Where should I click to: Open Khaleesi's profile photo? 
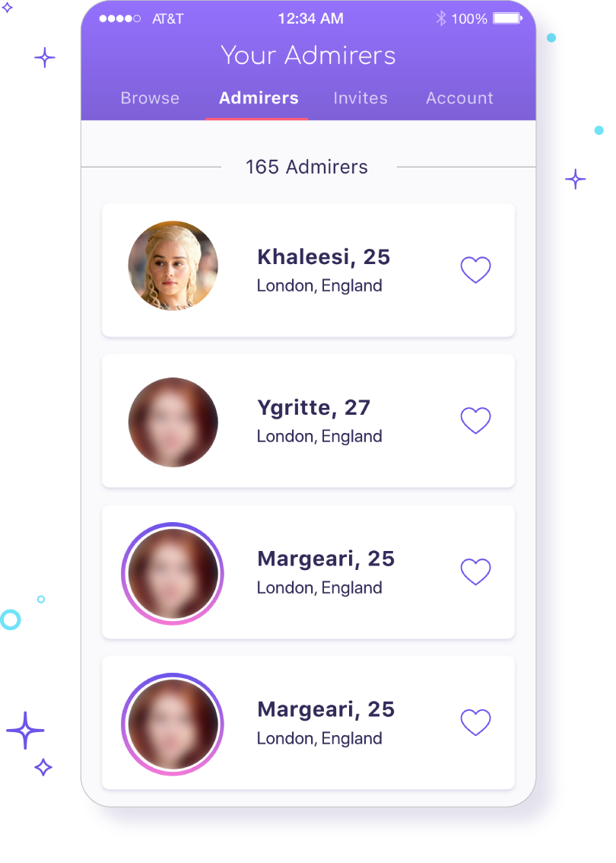point(173,266)
